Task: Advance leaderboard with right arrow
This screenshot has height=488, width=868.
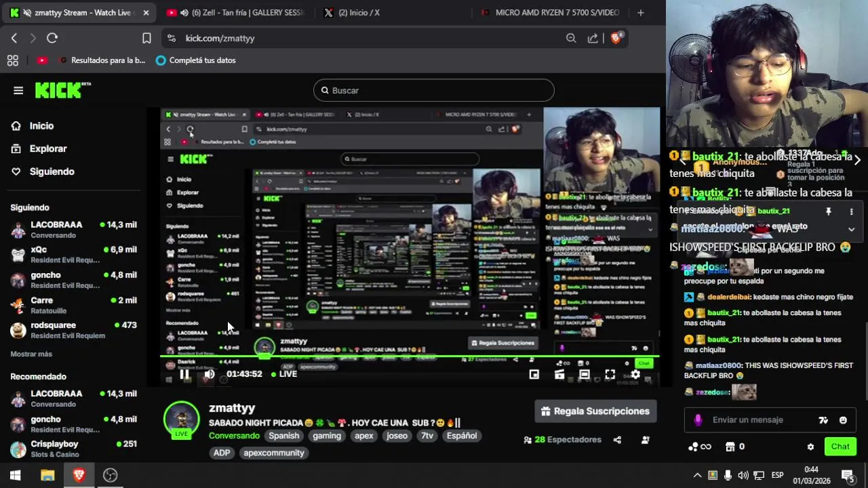Action: click(x=857, y=160)
